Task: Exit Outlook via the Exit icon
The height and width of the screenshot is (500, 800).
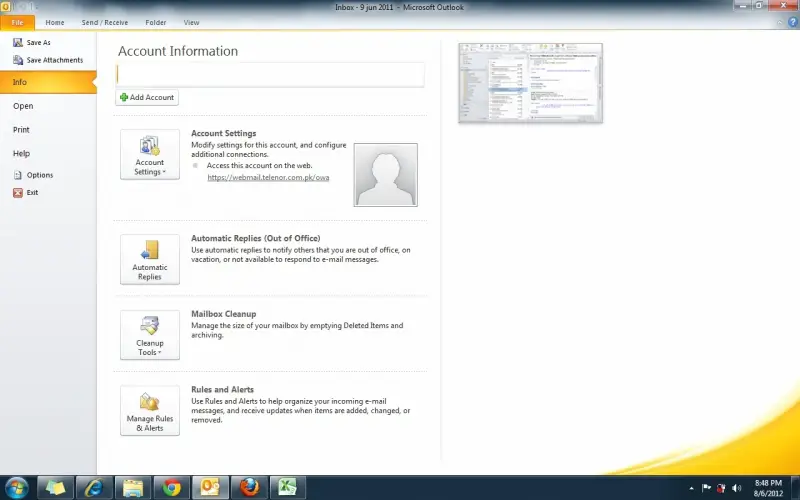Action: pyautogui.click(x=18, y=192)
